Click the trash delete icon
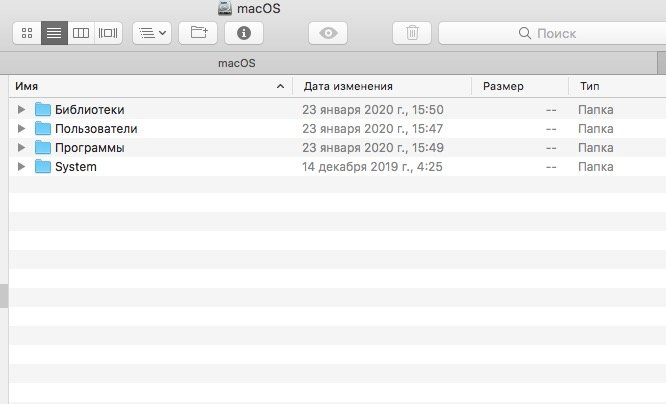666x404 pixels. pyautogui.click(x=412, y=33)
